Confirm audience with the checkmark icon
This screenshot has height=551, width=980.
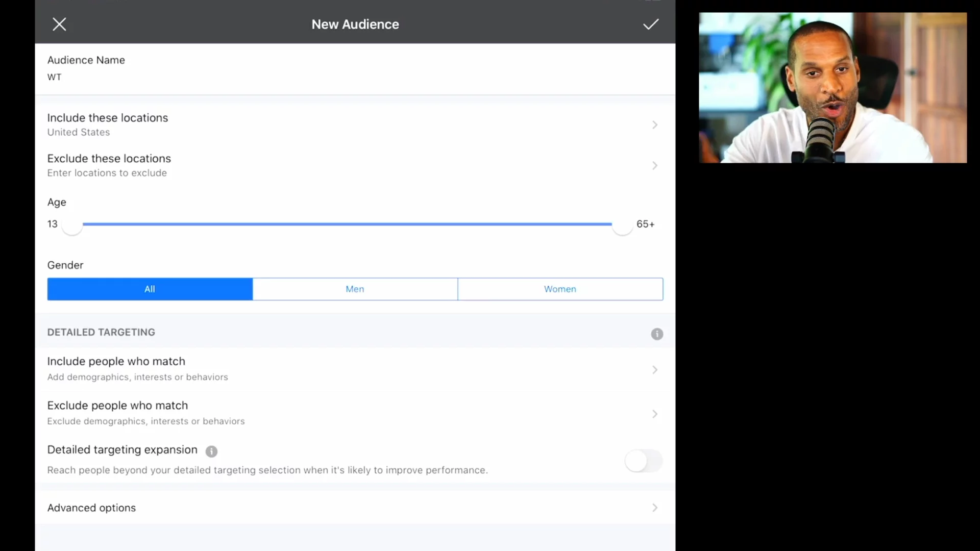[x=650, y=24]
